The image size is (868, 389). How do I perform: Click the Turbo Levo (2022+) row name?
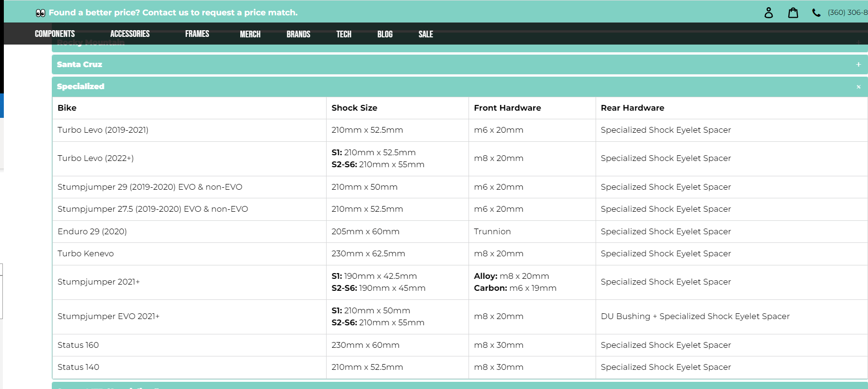tap(95, 158)
